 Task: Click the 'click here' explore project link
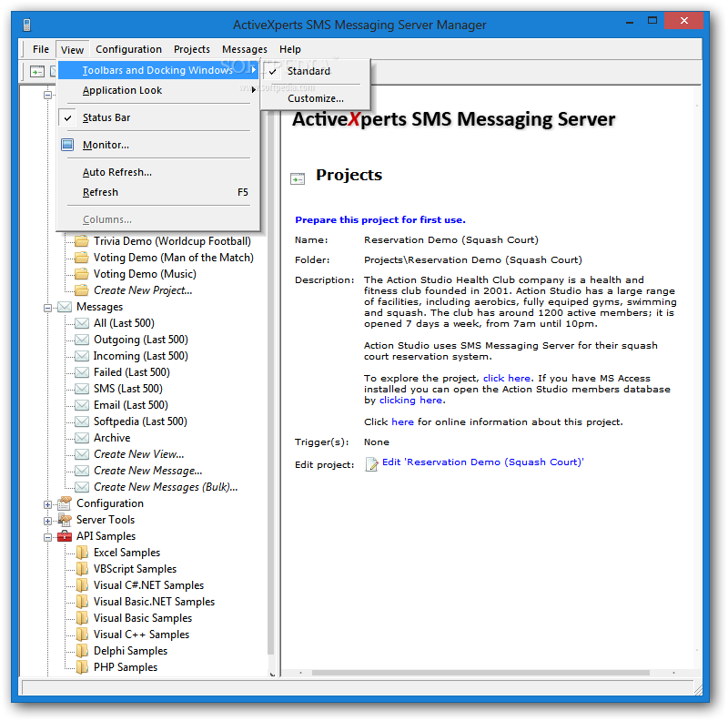point(507,378)
